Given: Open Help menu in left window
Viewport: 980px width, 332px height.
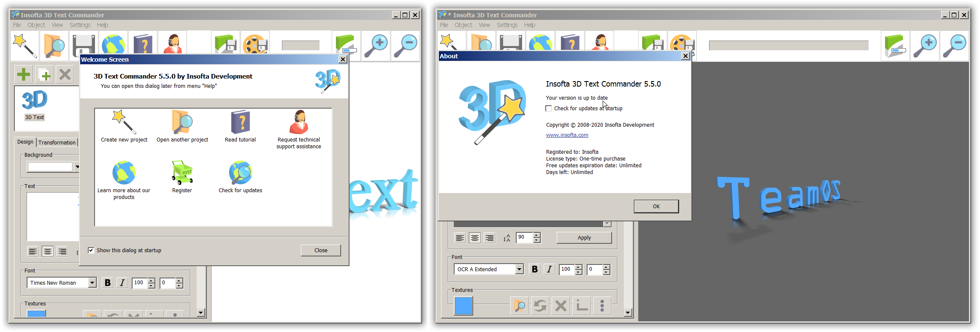Looking at the screenshot, I should point(103,25).
